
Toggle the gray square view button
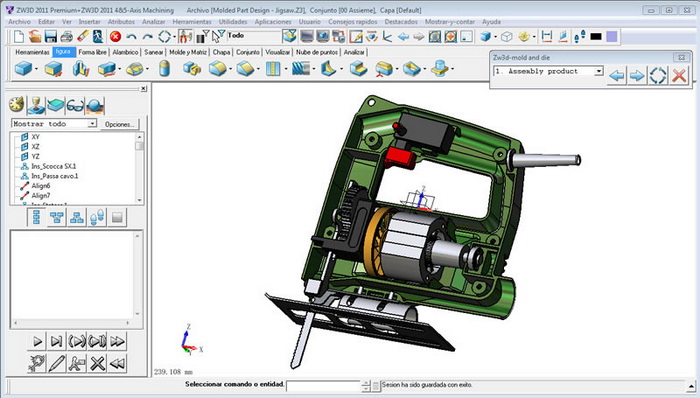[117, 217]
